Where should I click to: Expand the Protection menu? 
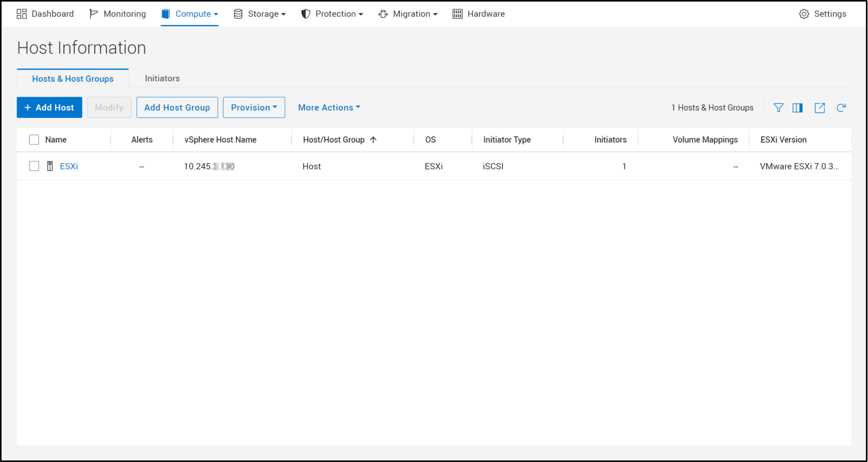tap(332, 14)
